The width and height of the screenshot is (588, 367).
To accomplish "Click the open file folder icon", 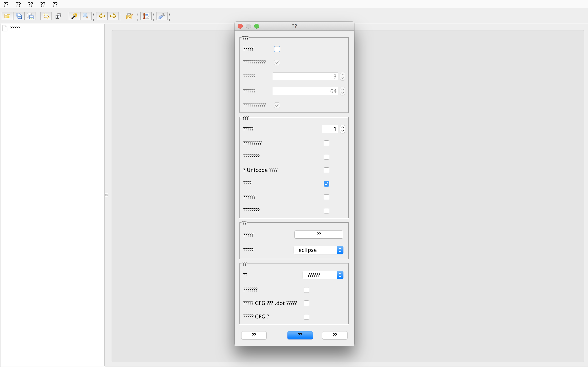I will pyautogui.click(x=7, y=16).
